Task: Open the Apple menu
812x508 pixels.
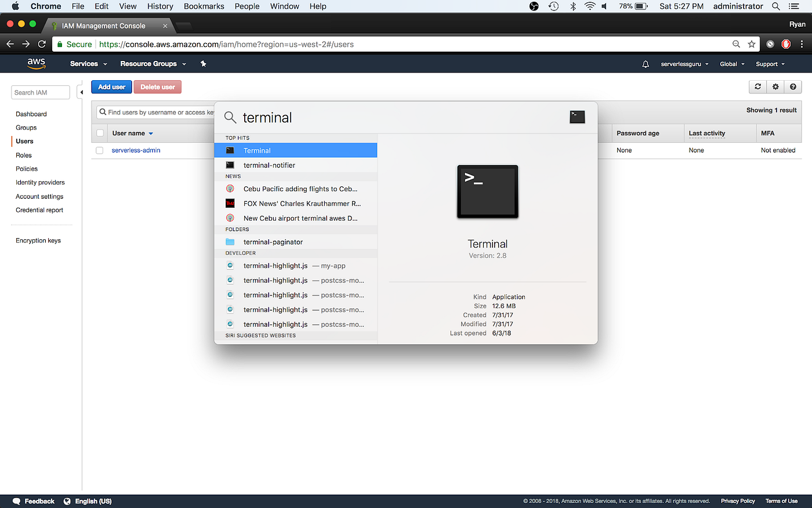Action: tap(15, 6)
